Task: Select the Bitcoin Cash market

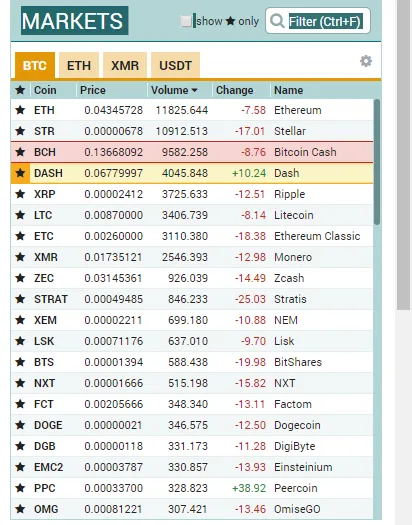Action: pyautogui.click(x=192, y=152)
